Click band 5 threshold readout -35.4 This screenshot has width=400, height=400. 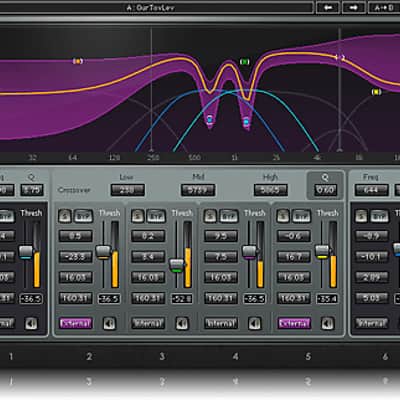[x=327, y=299]
